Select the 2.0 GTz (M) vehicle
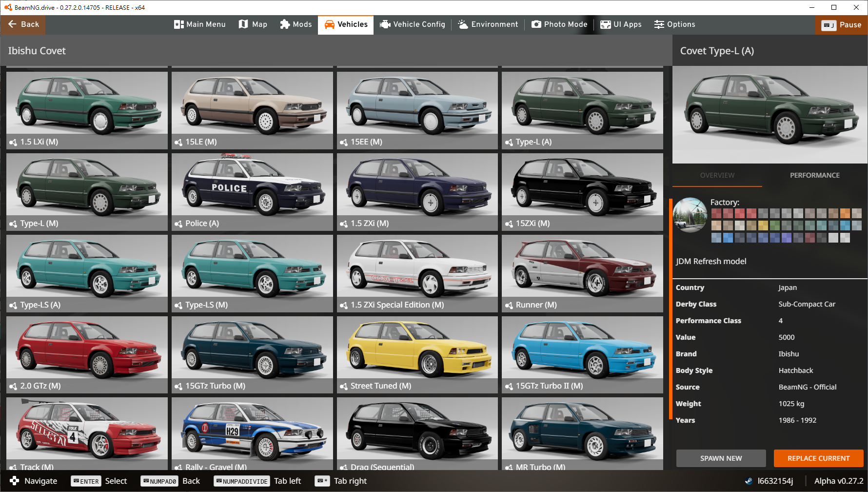868x492 pixels. 87,355
